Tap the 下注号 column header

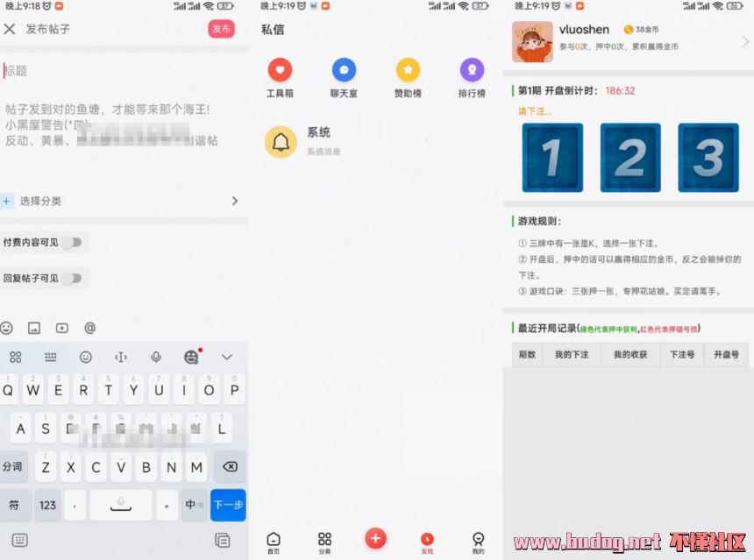point(682,355)
